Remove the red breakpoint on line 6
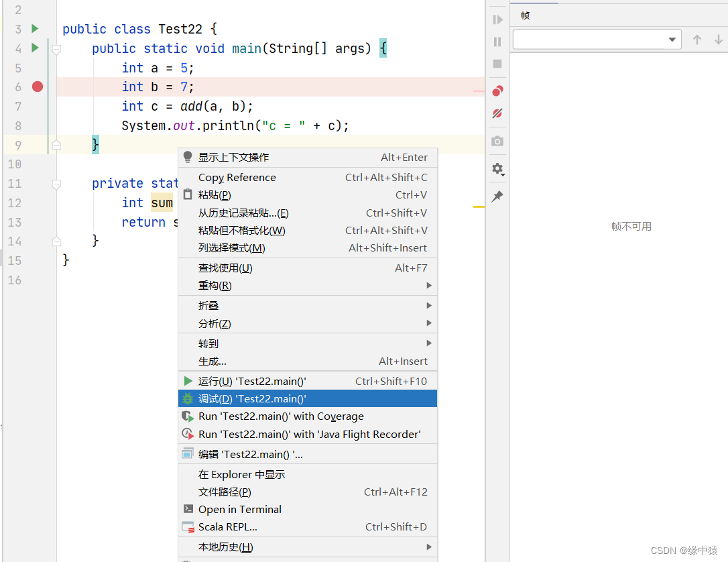This screenshot has width=728, height=562. (x=38, y=87)
